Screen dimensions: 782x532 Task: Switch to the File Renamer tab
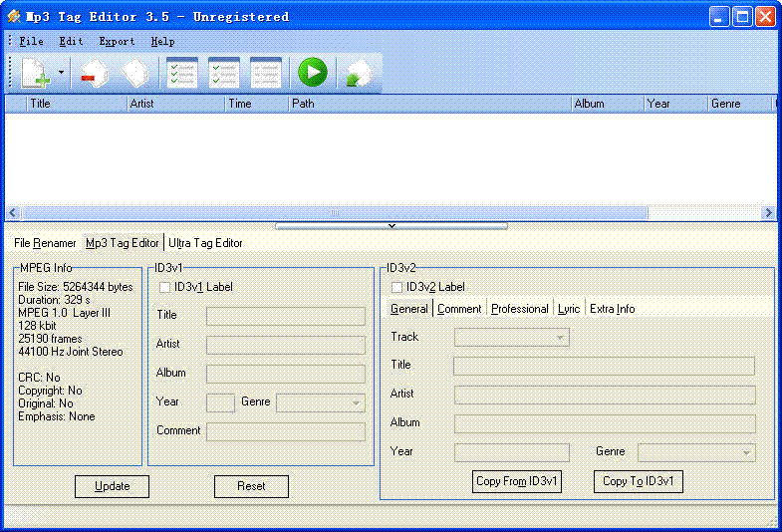pos(45,243)
